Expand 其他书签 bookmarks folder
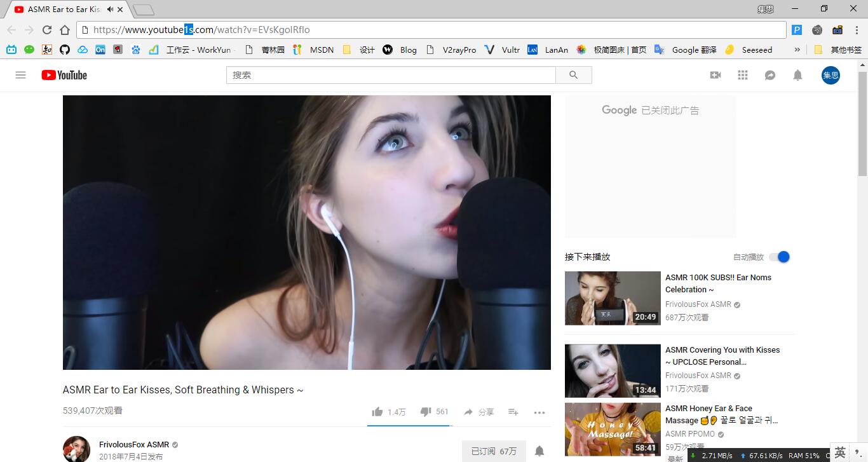 838,50
